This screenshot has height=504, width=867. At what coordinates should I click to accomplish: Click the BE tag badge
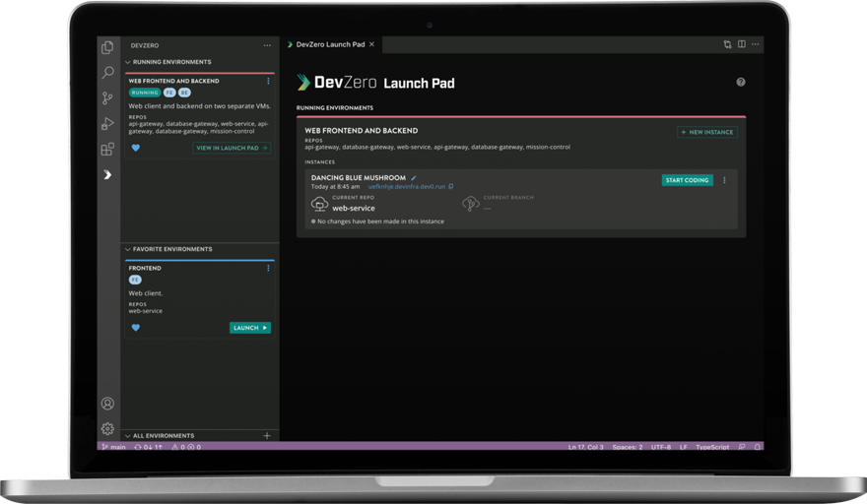[184, 93]
